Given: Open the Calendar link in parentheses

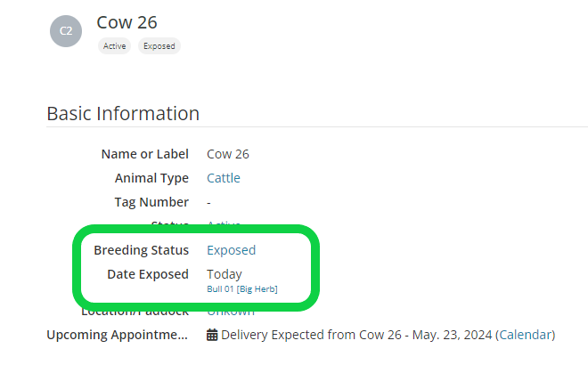Looking at the screenshot, I should [x=525, y=335].
